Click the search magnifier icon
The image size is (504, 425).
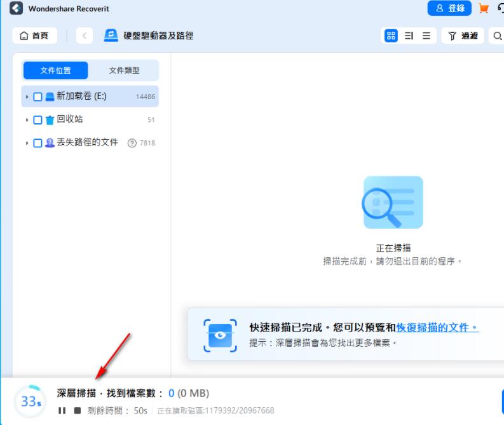coord(497,36)
